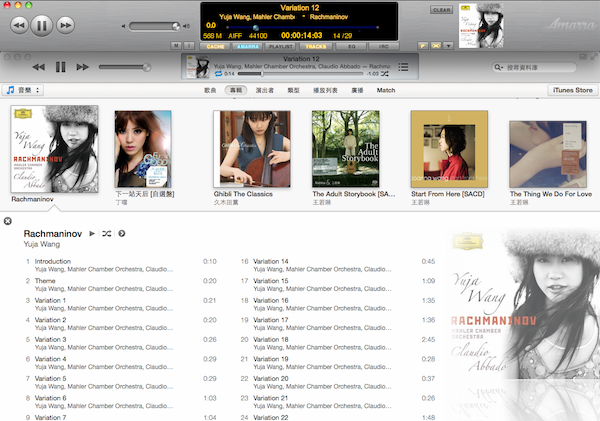
Task: Toggle the IRC button in Amarra
Action: point(384,47)
